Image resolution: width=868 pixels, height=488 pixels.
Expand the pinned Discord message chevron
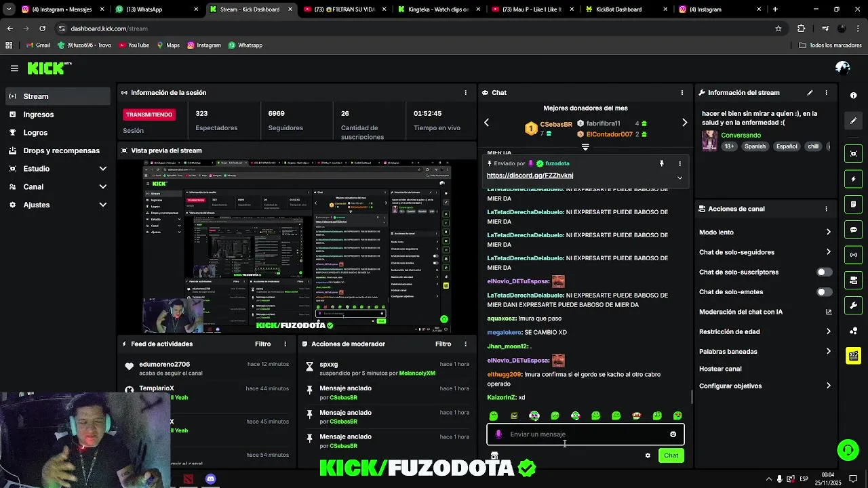tap(679, 178)
